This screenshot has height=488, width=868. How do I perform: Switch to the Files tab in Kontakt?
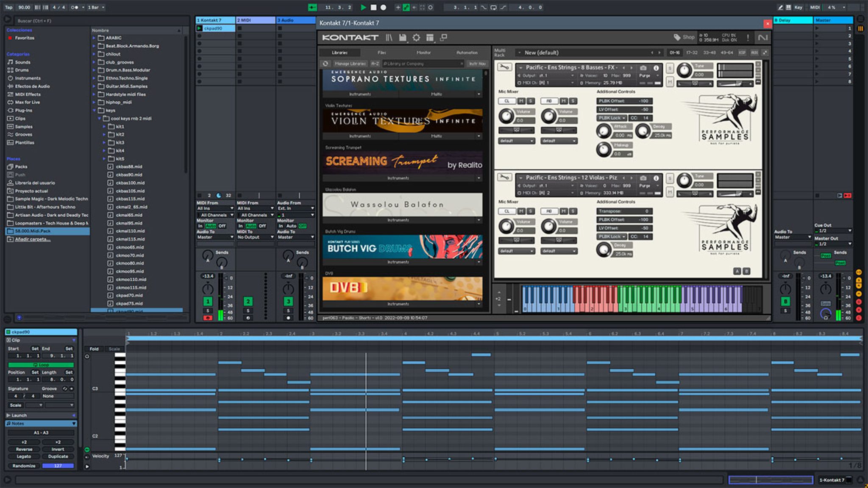[x=382, y=53]
